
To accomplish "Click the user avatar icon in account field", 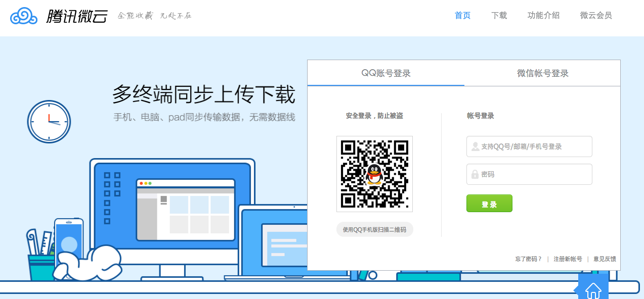I will (475, 146).
